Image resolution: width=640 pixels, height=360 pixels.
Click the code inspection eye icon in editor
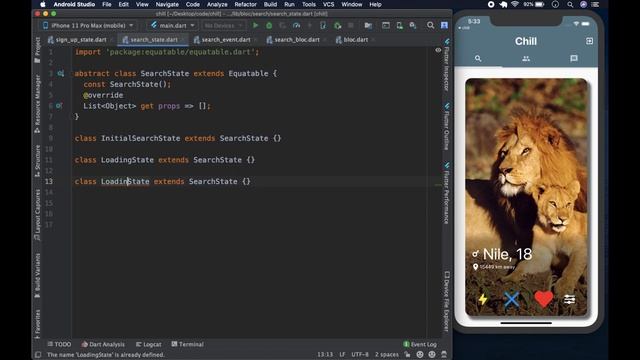[438, 50]
